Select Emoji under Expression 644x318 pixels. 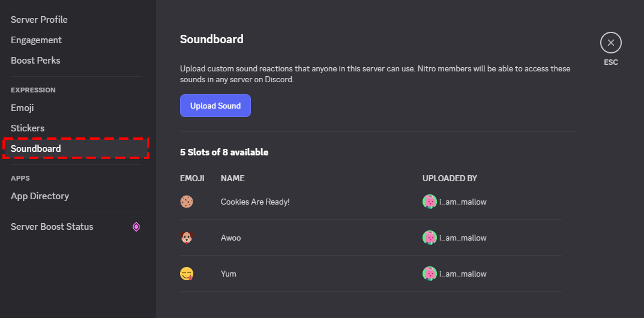tap(22, 108)
